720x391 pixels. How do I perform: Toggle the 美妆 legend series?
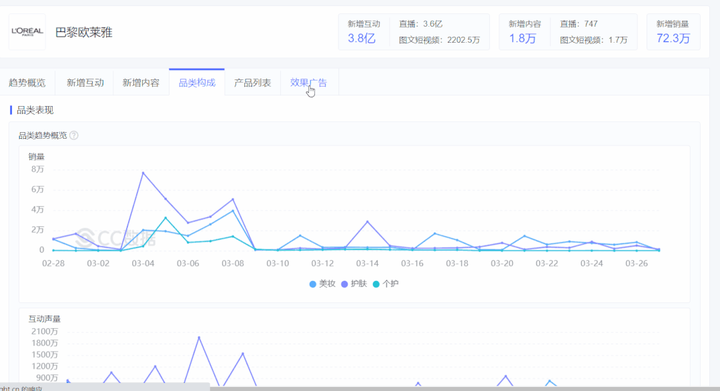tap(322, 284)
